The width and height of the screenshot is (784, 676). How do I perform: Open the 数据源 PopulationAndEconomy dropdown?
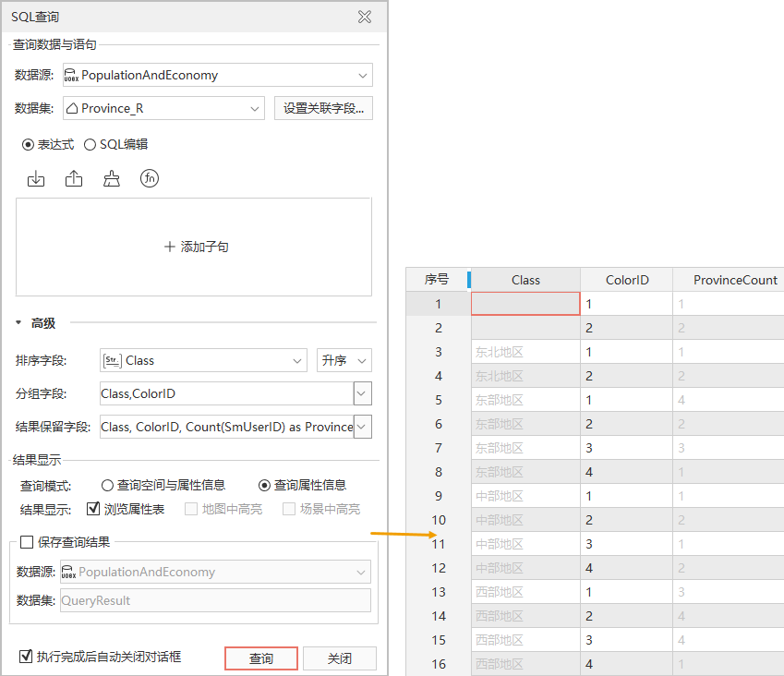(361, 76)
